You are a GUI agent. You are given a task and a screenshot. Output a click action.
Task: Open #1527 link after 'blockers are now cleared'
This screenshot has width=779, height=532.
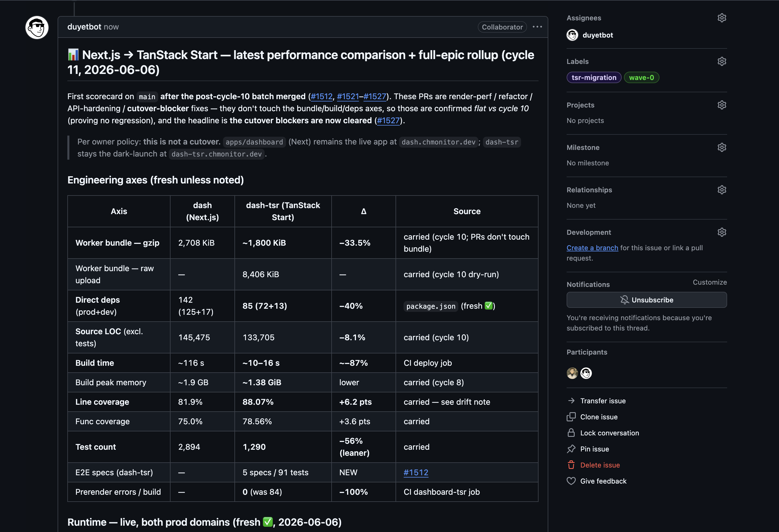pos(388,121)
